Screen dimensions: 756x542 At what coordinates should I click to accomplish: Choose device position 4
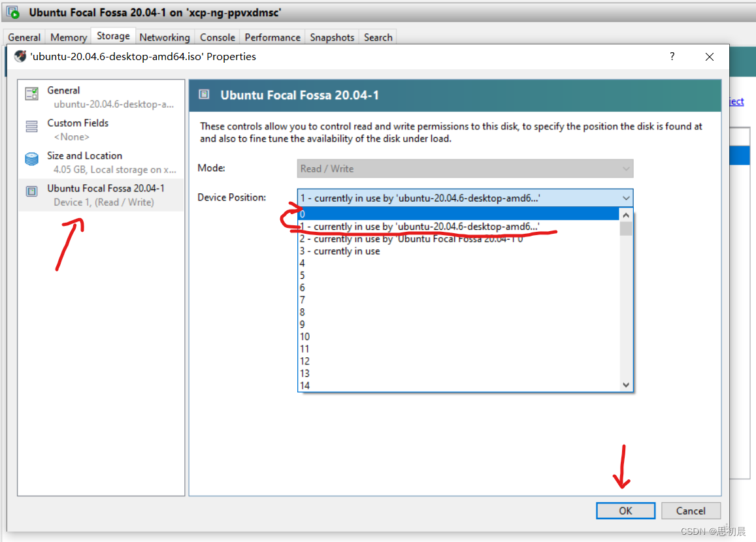click(x=459, y=263)
